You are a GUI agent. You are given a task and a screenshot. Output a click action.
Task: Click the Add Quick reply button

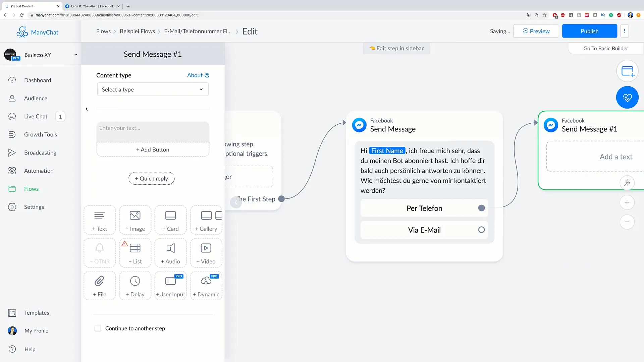pos(152,178)
